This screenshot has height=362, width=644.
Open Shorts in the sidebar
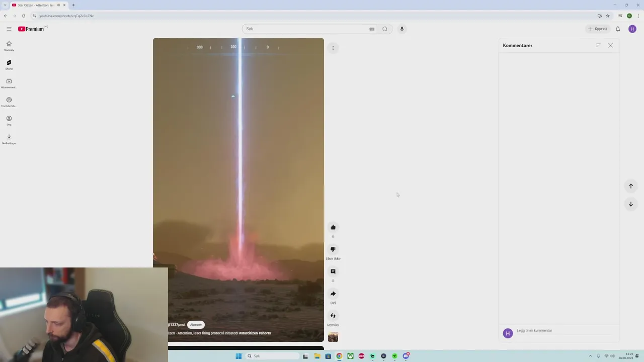coord(9,65)
